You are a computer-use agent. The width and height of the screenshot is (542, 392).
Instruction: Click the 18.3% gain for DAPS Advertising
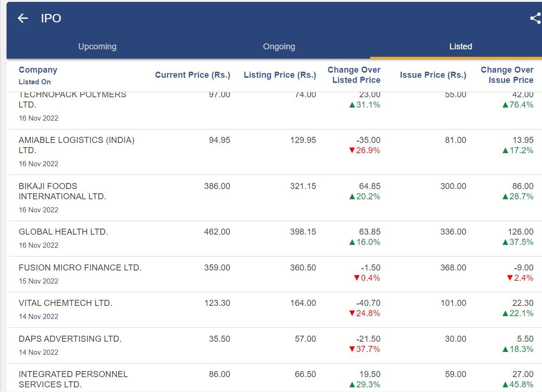click(518, 349)
